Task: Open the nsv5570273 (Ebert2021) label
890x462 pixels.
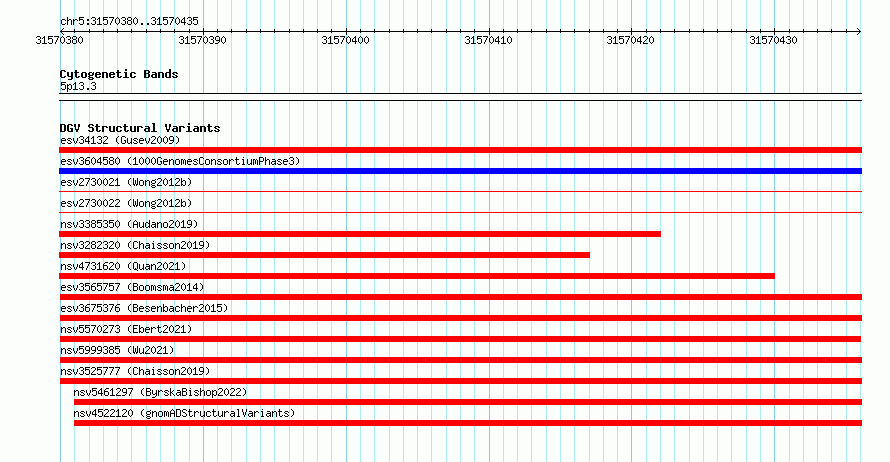Action: point(126,329)
